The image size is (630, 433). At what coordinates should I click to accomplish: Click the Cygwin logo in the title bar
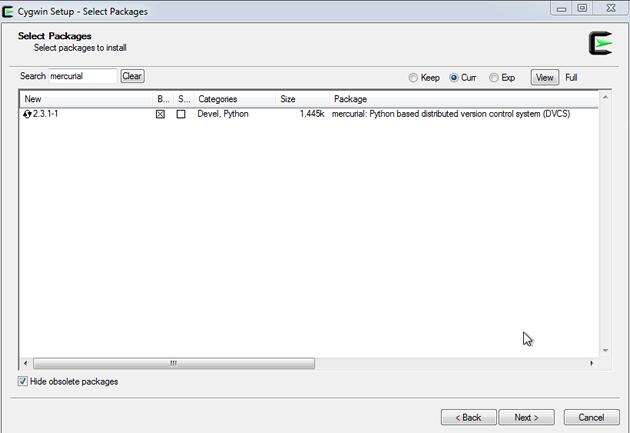coord(8,11)
